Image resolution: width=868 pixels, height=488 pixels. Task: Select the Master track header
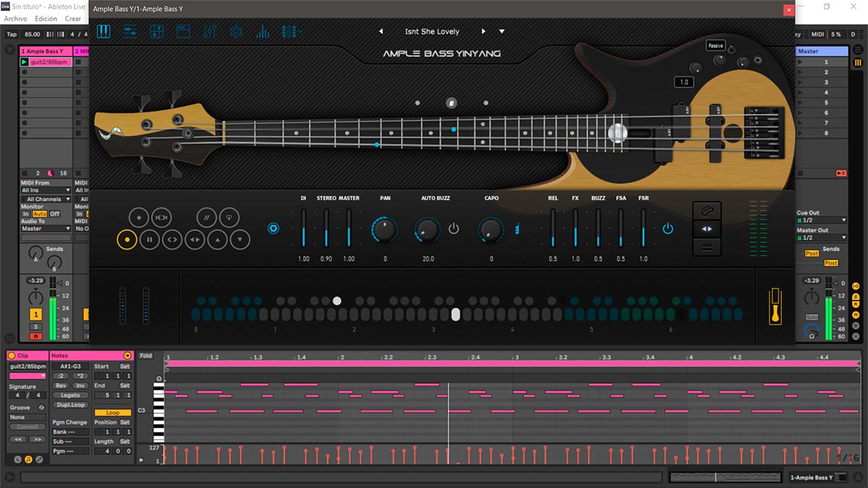[x=822, y=51]
